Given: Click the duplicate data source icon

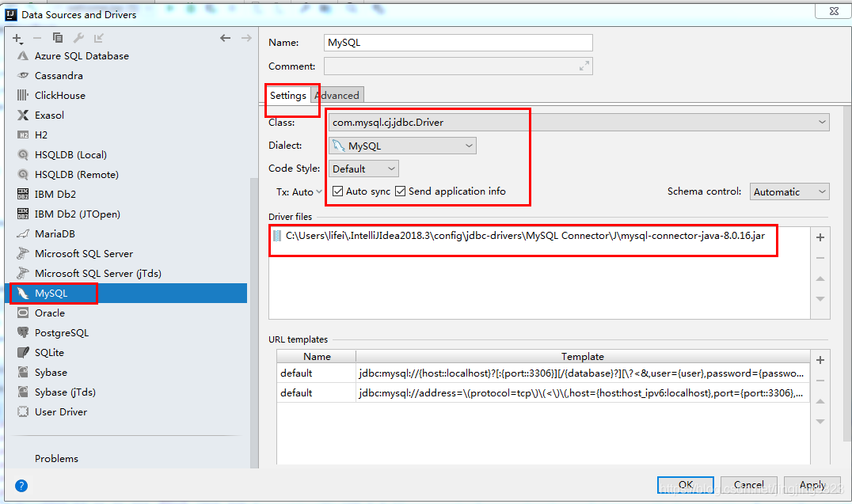Looking at the screenshot, I should click(58, 37).
